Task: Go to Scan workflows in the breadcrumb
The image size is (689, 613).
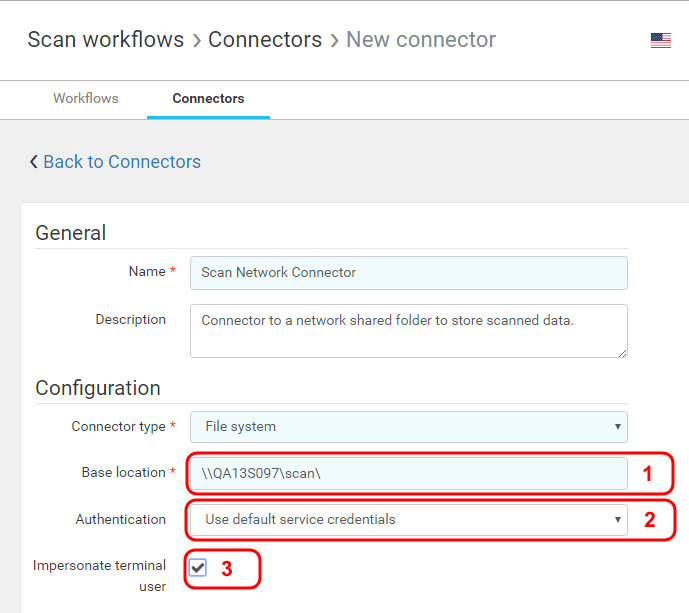Action: [106, 40]
